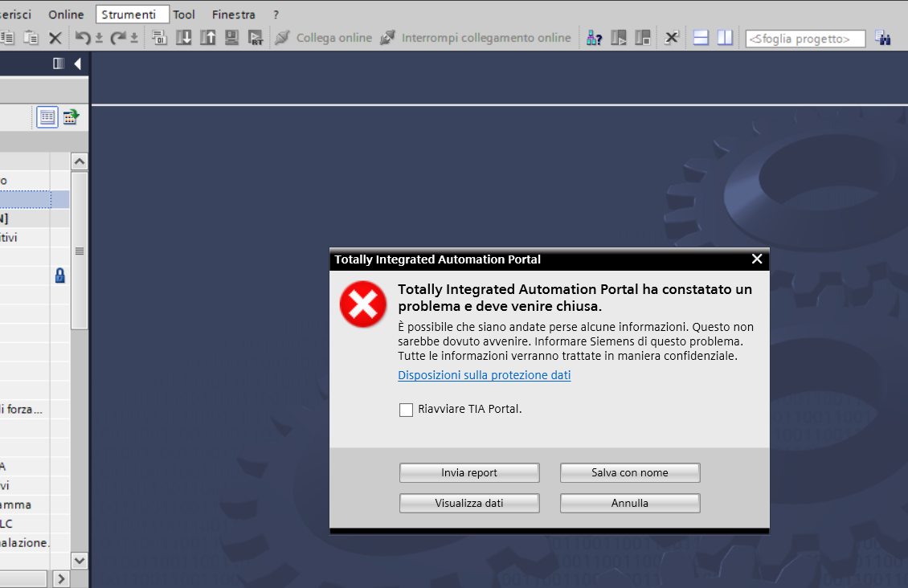Click the binoculars search project icon

883,39
